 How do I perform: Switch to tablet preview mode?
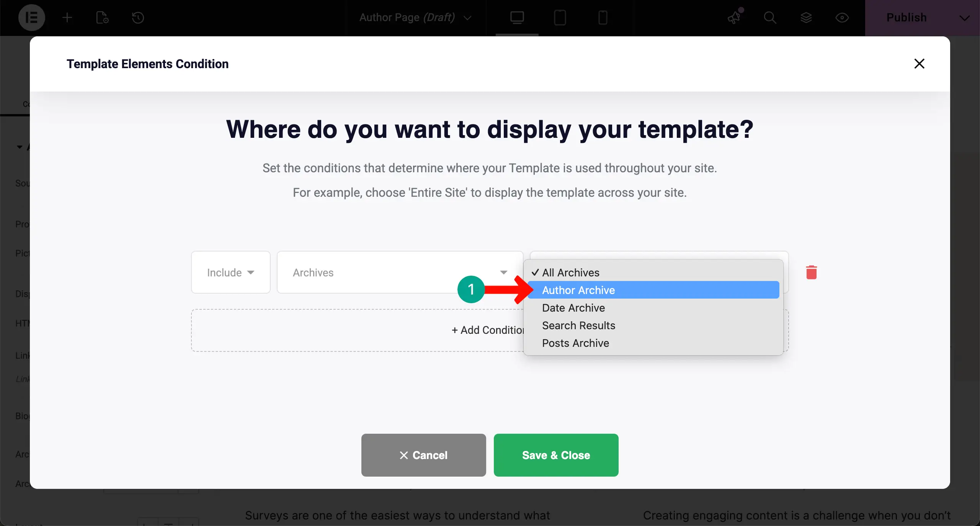coord(559,18)
